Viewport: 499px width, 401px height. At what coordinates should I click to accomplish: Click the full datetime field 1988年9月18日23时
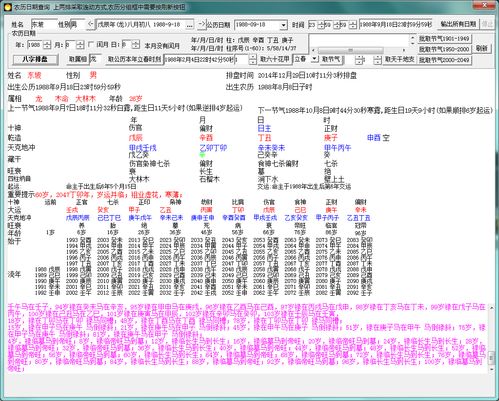pos(396,25)
